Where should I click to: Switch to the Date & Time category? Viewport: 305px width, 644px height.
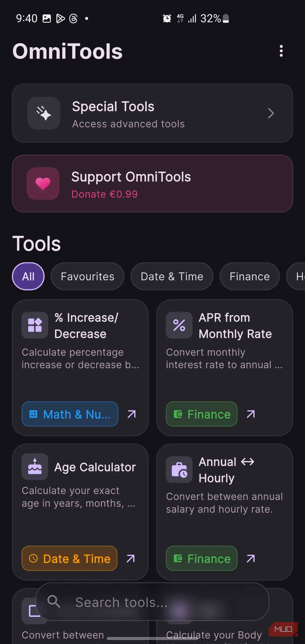(172, 276)
